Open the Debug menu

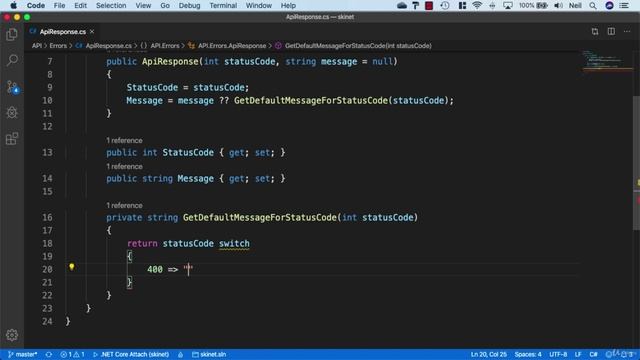pyautogui.click(x=189, y=5)
